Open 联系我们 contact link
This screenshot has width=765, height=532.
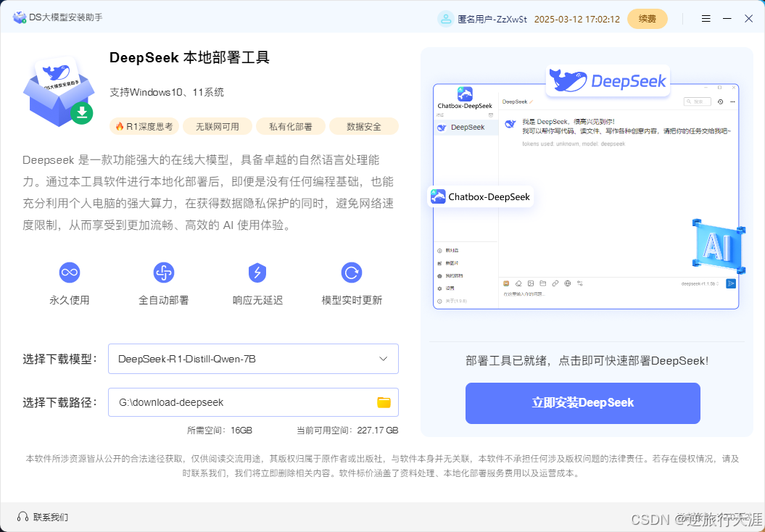tap(51, 517)
